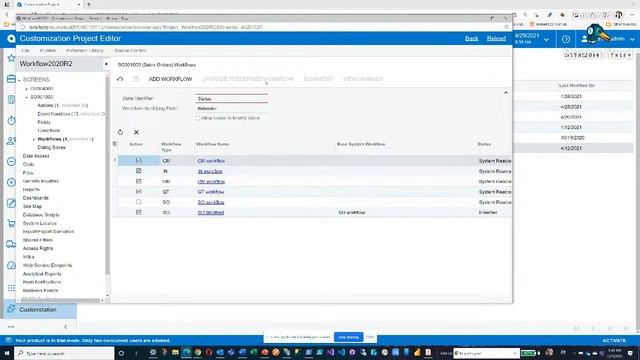The image size is (640, 360).
Task: Open the people module icon in sidebar
Action: pos(11,141)
